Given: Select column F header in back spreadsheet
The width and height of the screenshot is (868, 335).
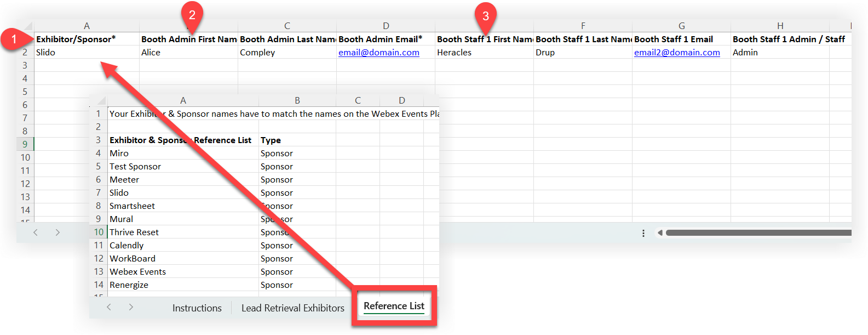Looking at the screenshot, I should (x=583, y=26).
